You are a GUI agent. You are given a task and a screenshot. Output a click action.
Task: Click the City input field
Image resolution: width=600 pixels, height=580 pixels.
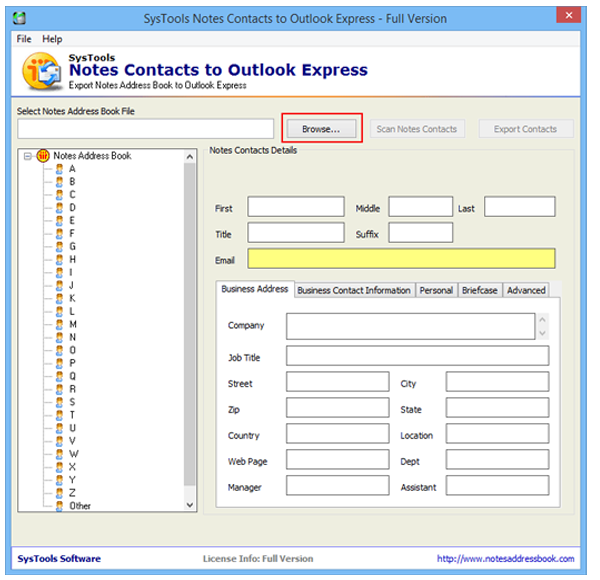pos(497,381)
